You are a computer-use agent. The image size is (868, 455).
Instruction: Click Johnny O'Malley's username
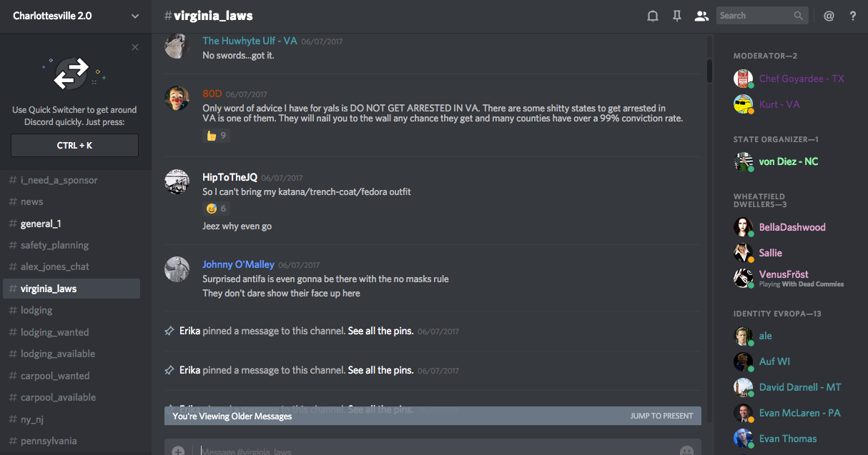coord(238,264)
